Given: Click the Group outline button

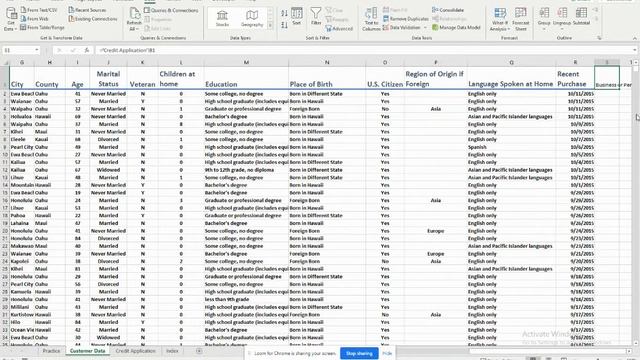Looking at the screenshot, I should pos(544,19).
